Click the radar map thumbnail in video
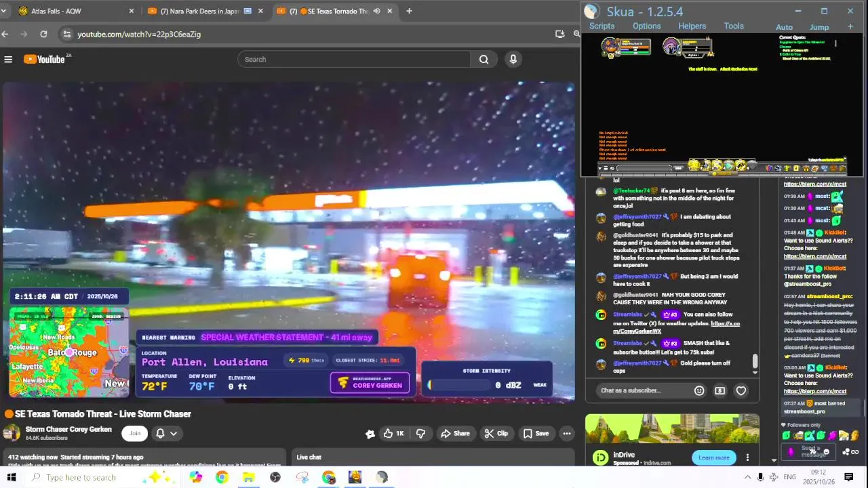 (x=68, y=352)
